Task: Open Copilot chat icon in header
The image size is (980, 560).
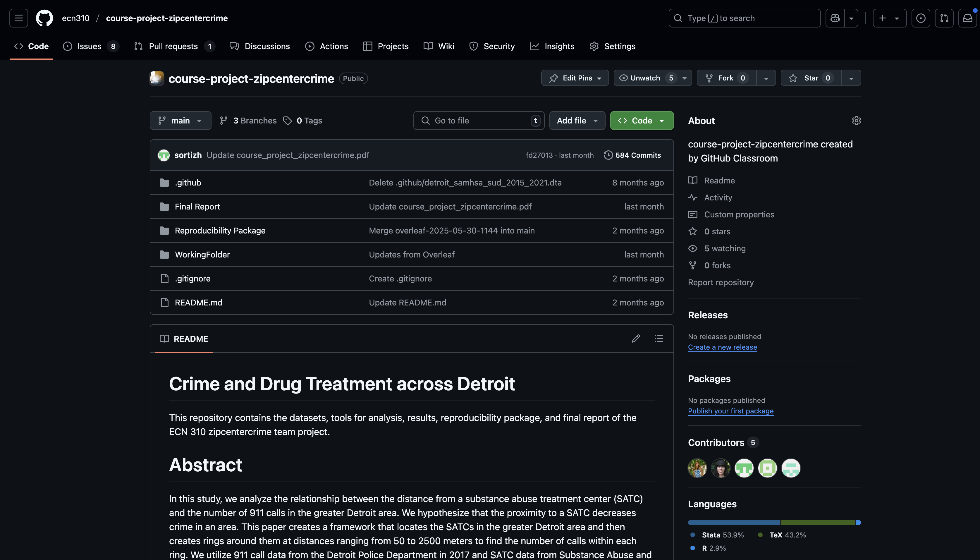Action: (835, 18)
